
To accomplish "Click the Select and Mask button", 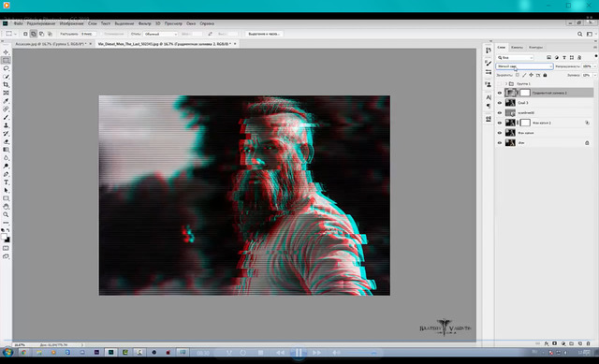I will [264, 34].
